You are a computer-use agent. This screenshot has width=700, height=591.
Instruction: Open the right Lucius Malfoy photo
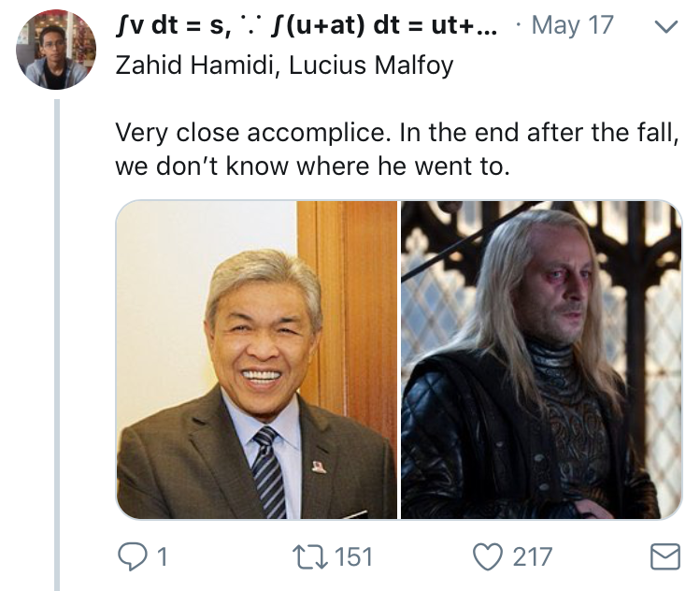541,360
